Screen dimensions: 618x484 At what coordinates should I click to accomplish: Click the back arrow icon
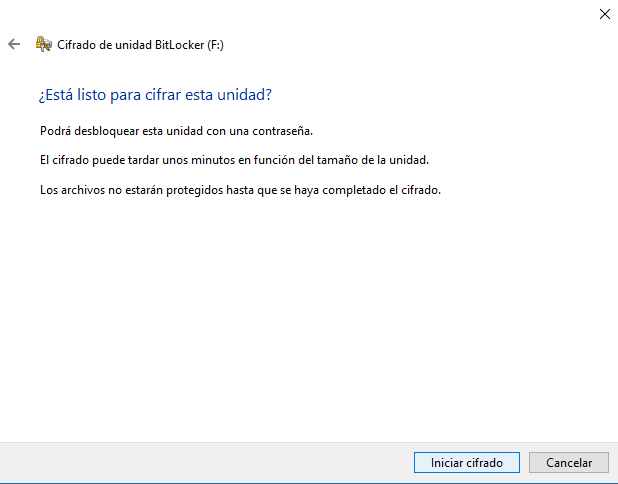point(14,44)
